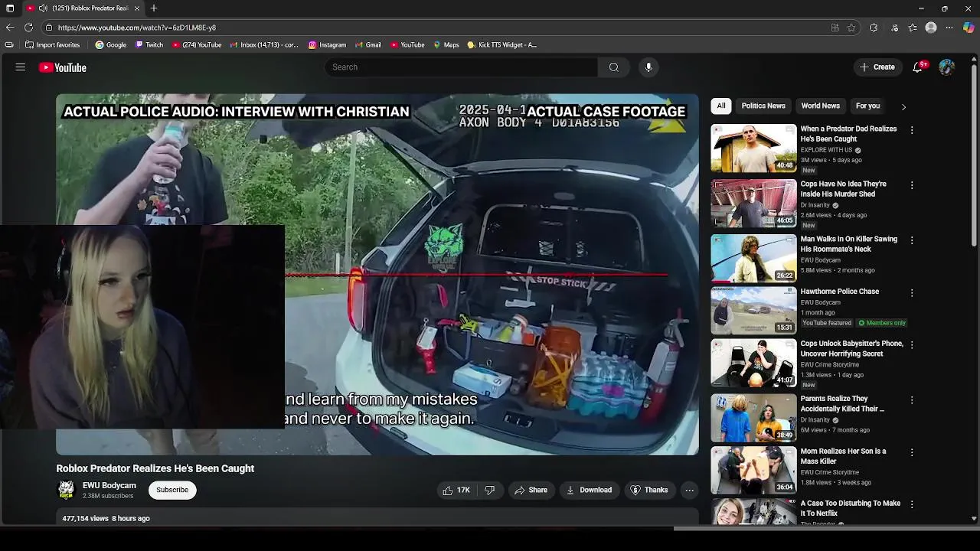This screenshot has height=551, width=980.
Task: Subscribe to EWU Bodycam
Action: (x=172, y=490)
